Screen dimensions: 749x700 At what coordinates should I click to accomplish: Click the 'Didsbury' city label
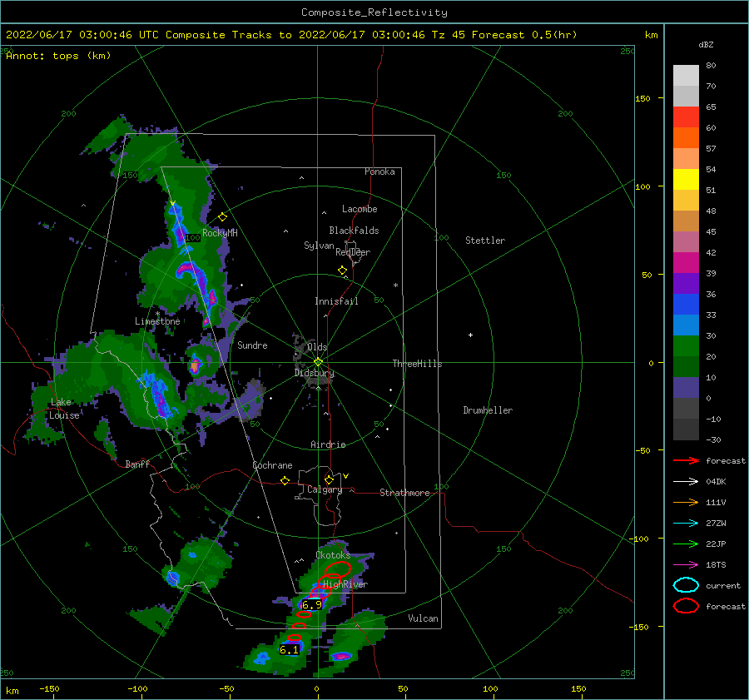tap(315, 373)
